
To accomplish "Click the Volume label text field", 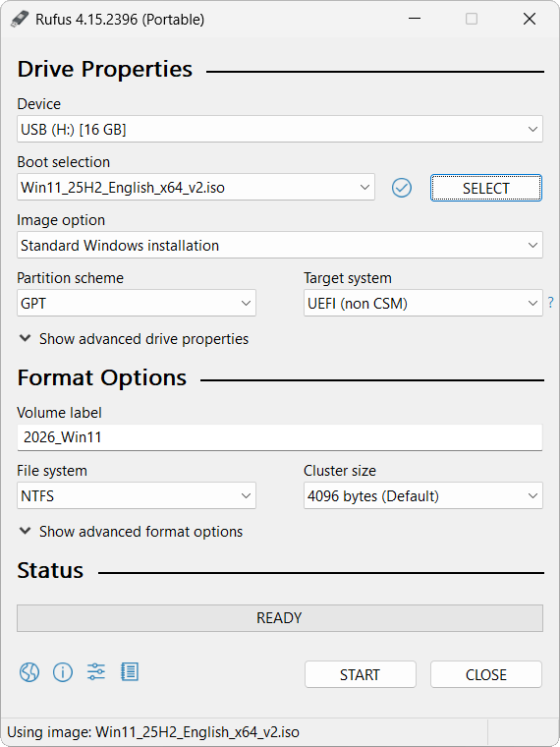I will pos(280,437).
